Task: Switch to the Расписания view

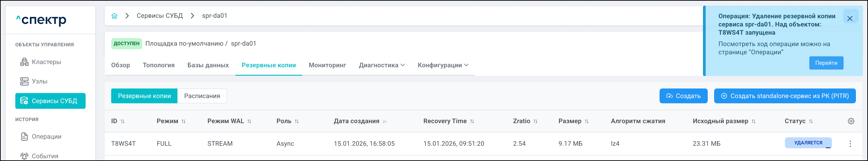Action: (202, 96)
